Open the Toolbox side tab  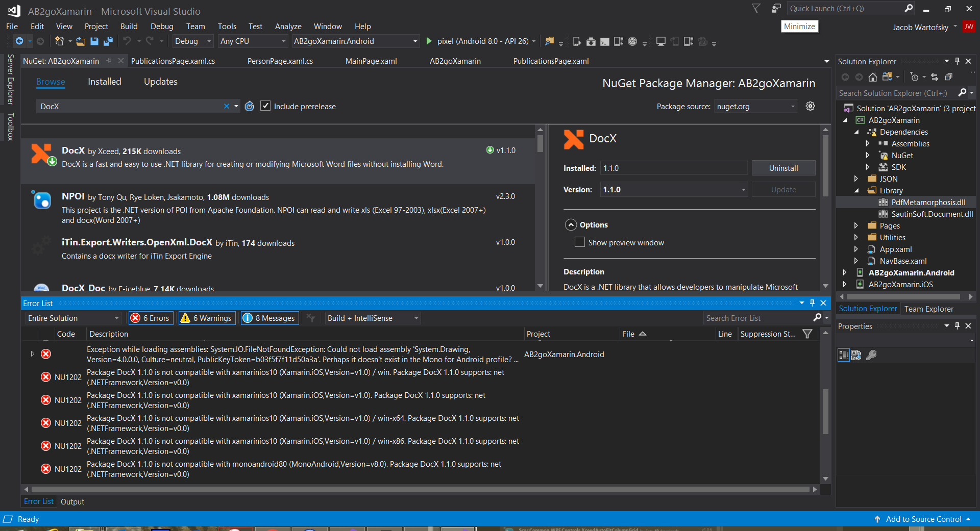coord(10,127)
